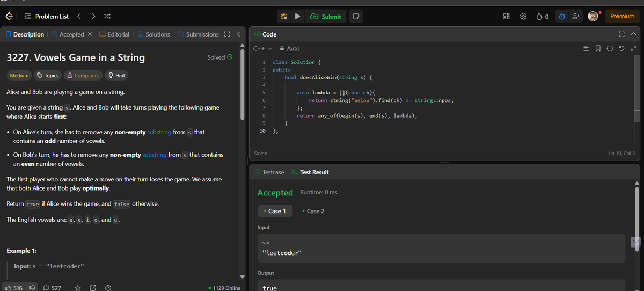Click the curly braces icon
The height and width of the screenshot is (291, 644).
[610, 48]
